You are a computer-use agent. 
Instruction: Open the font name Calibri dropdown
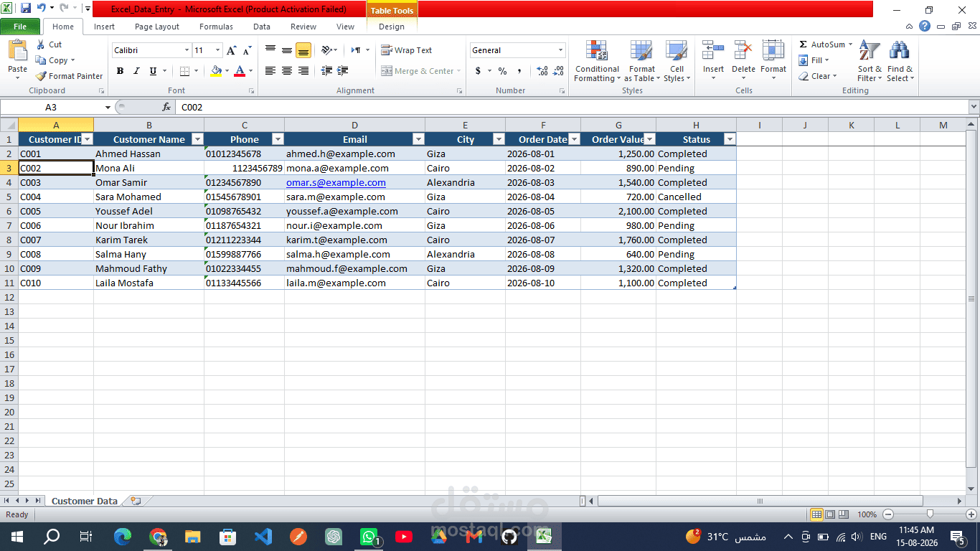pos(187,50)
